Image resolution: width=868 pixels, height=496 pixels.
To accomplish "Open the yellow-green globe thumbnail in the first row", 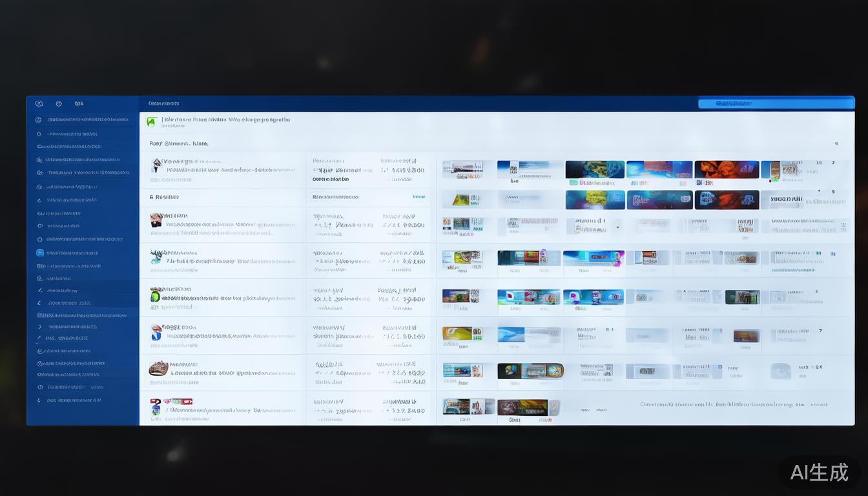I will 595,169.
